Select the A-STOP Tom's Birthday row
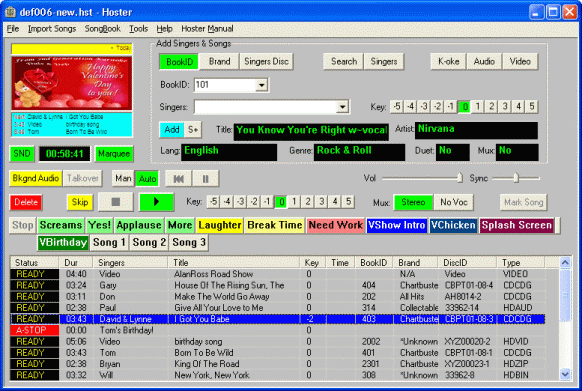The width and height of the screenshot is (582, 391). point(278,330)
